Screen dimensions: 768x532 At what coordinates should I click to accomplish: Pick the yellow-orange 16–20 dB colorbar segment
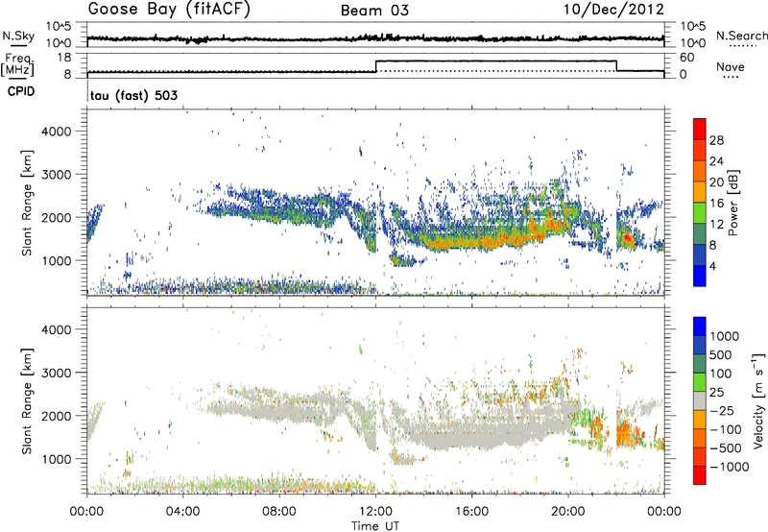tap(700, 192)
